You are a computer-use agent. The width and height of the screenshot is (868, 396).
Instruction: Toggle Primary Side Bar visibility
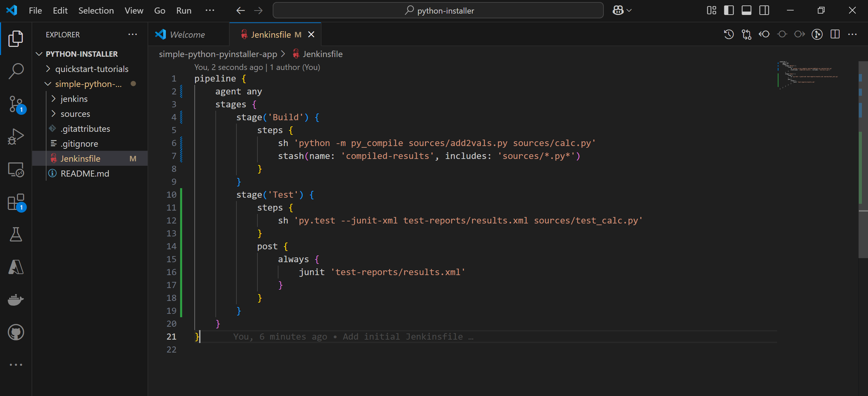pyautogui.click(x=729, y=11)
